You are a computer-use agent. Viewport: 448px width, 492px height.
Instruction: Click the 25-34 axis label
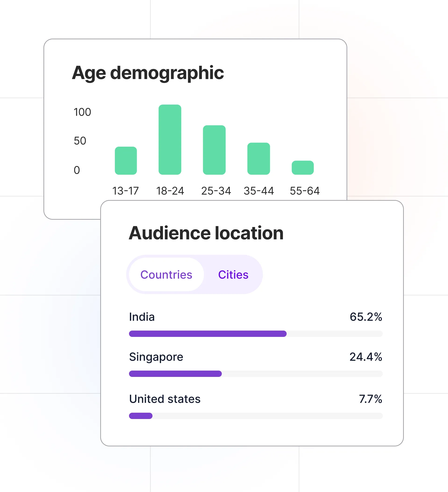click(216, 191)
